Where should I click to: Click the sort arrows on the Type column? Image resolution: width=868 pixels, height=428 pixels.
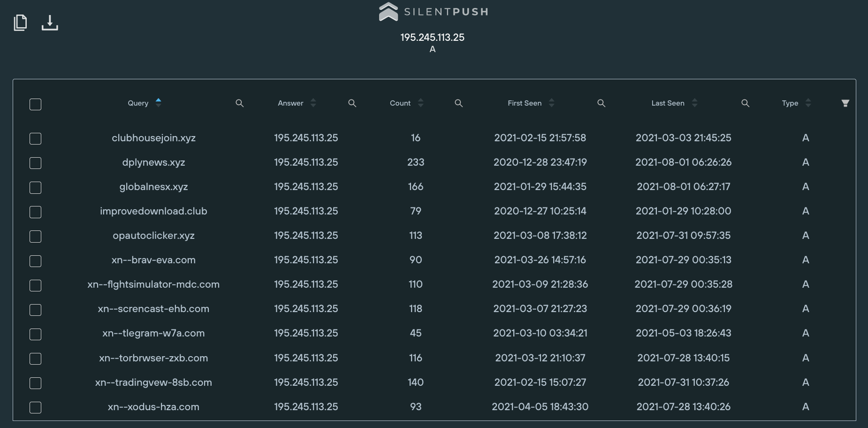pos(808,103)
